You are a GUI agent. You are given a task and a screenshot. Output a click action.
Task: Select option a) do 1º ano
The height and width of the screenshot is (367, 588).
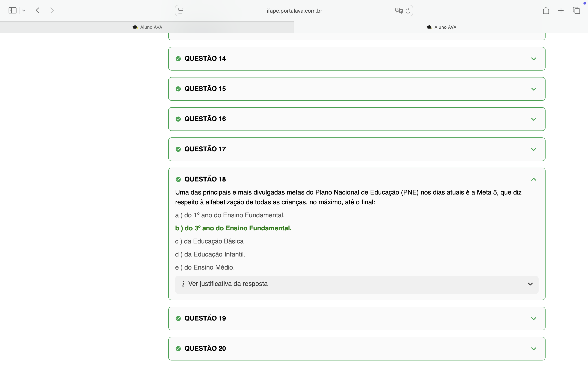click(230, 215)
